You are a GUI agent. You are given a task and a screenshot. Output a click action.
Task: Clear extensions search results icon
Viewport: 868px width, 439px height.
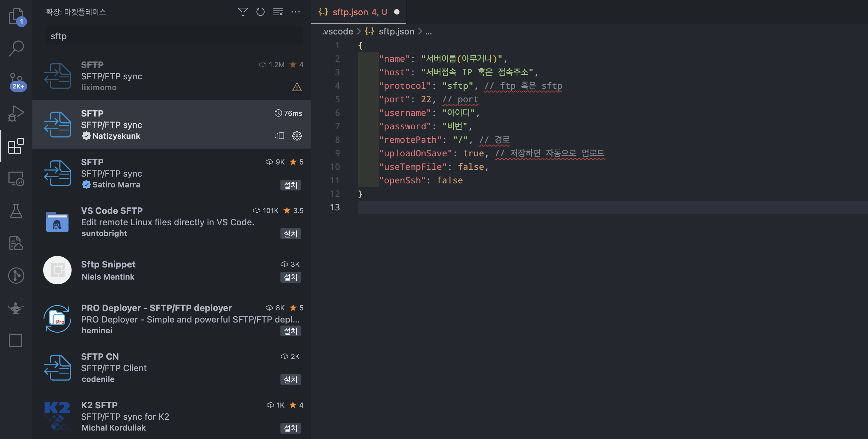pos(278,12)
